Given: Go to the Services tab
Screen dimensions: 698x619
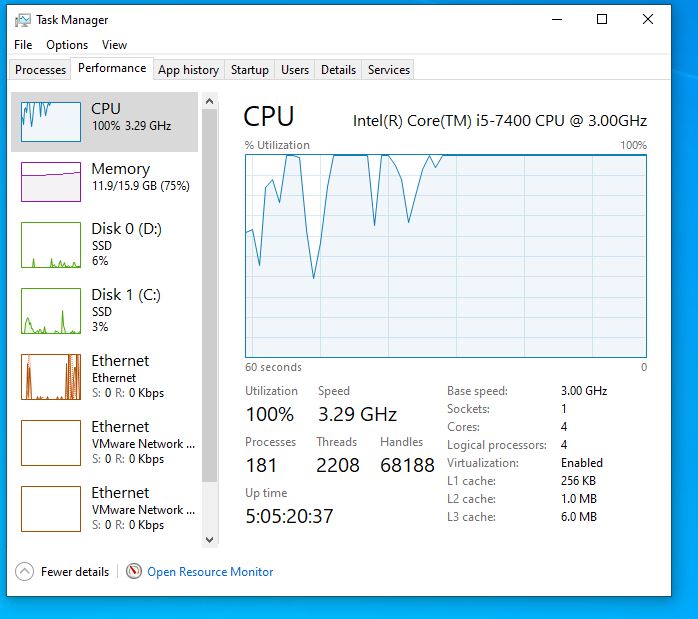Looking at the screenshot, I should pyautogui.click(x=388, y=70).
